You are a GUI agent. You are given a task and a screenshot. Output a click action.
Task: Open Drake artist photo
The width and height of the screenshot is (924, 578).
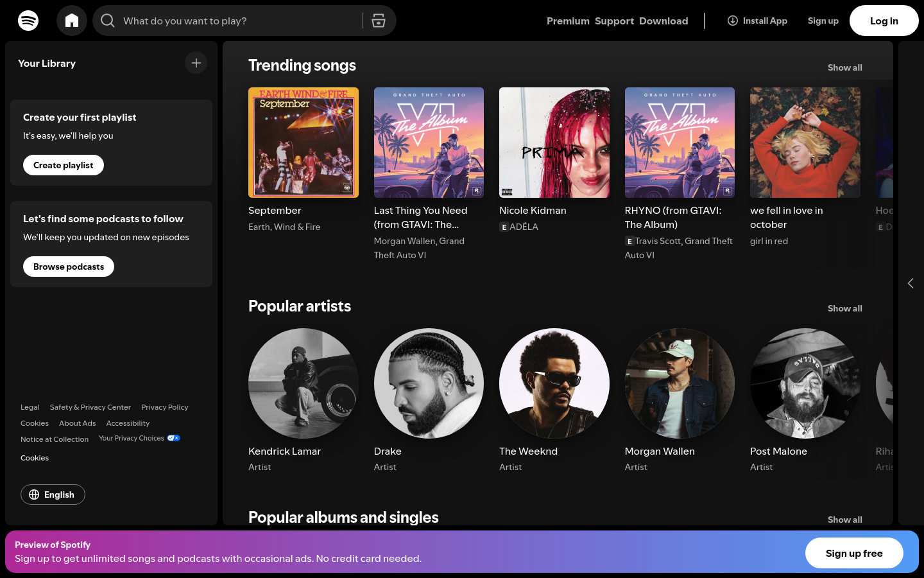(429, 383)
